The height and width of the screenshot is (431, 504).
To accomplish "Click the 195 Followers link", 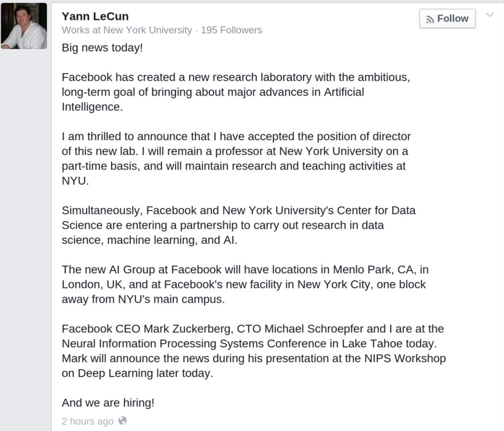I will click(x=231, y=30).
